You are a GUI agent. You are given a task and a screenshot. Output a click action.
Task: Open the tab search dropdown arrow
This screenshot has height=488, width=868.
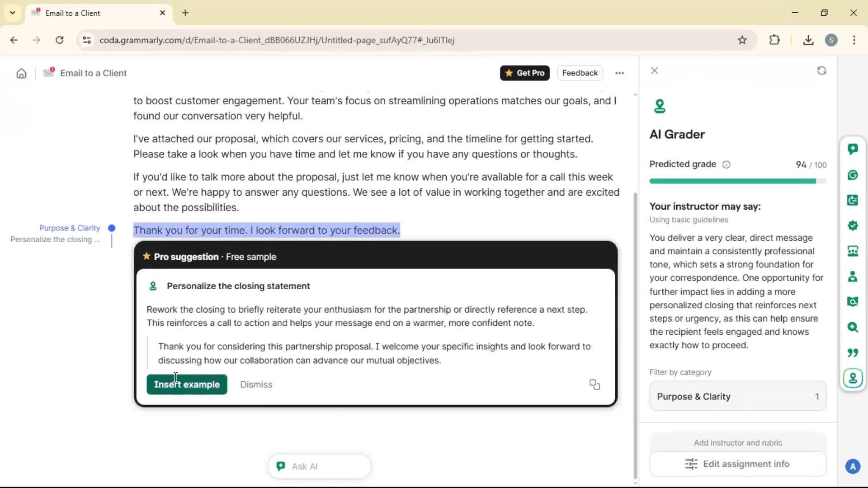(12, 13)
